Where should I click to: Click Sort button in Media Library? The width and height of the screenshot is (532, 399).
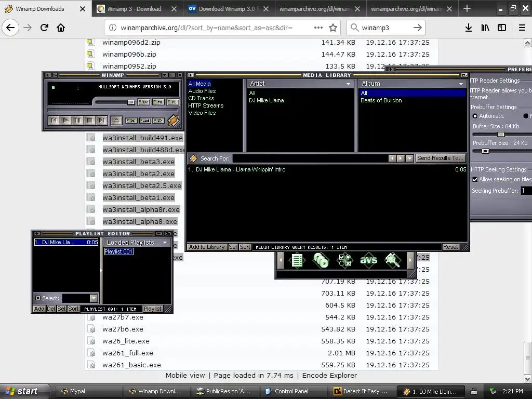(x=245, y=247)
